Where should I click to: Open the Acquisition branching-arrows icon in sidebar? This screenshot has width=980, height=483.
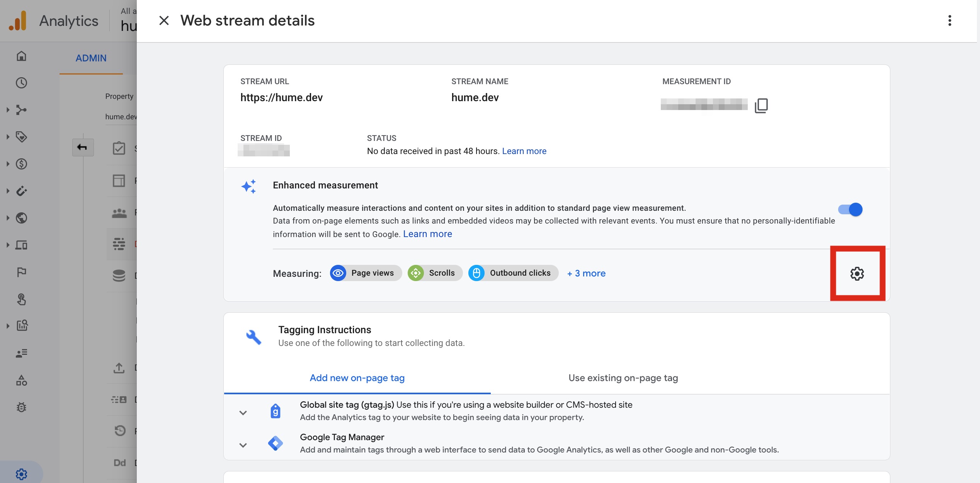tap(22, 110)
